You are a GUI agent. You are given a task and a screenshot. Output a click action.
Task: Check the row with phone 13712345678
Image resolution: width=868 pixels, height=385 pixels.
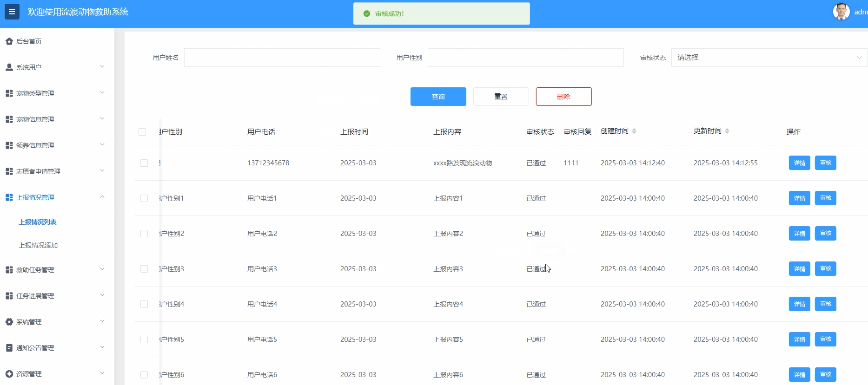coord(144,163)
